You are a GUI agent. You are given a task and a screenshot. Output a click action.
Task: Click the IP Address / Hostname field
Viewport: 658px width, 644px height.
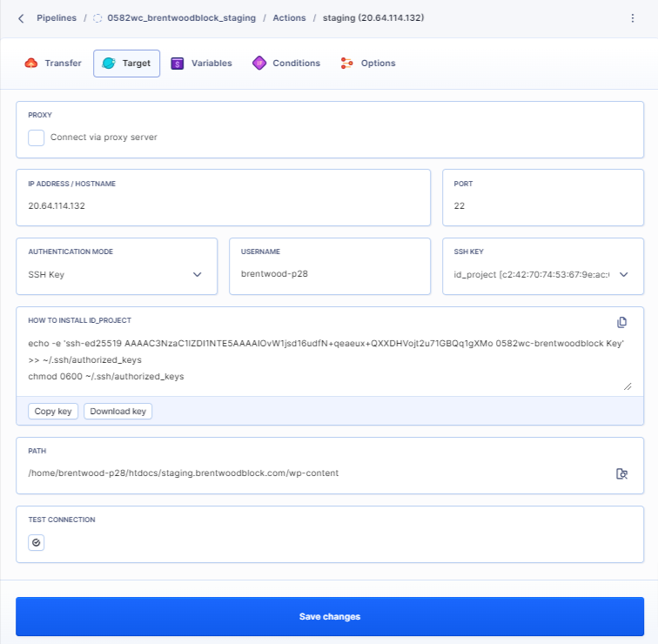tap(223, 206)
